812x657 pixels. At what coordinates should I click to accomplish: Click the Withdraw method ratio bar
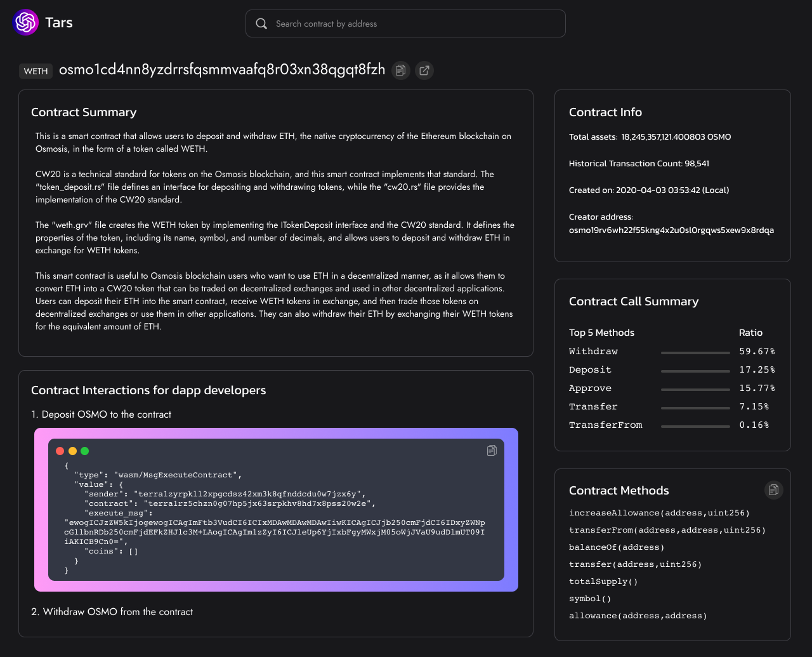(x=695, y=352)
